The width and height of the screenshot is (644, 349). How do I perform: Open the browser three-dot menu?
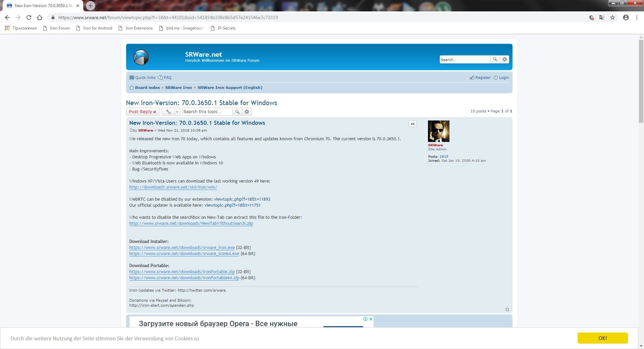tap(637, 17)
